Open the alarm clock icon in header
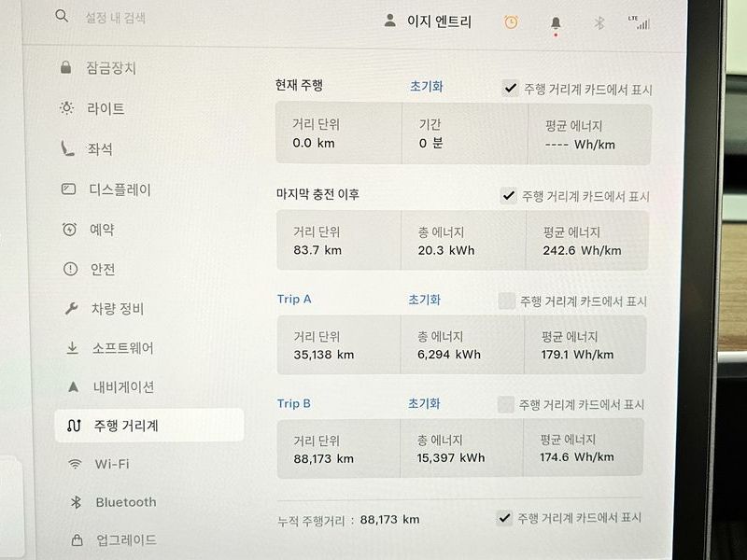 tap(511, 21)
